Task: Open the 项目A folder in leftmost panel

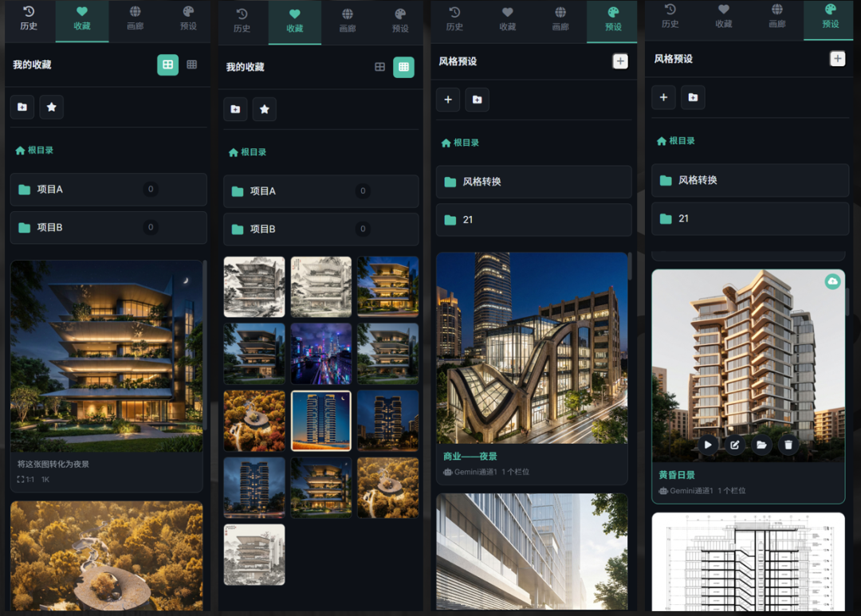Action: (x=108, y=190)
